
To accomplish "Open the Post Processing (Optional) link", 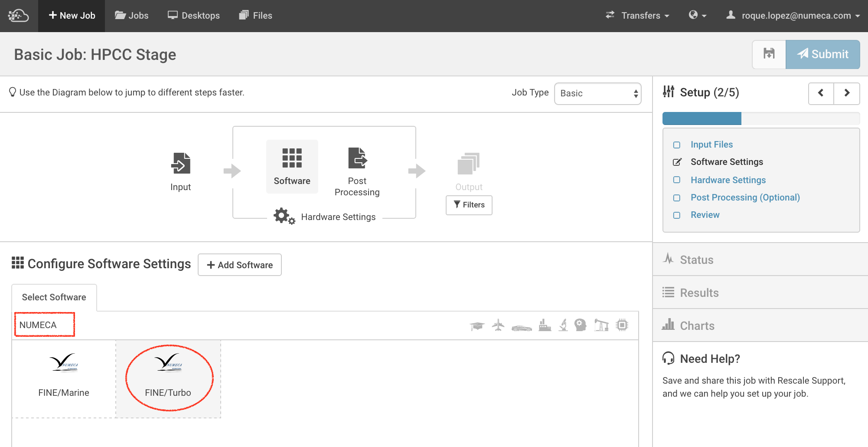I will tap(745, 197).
